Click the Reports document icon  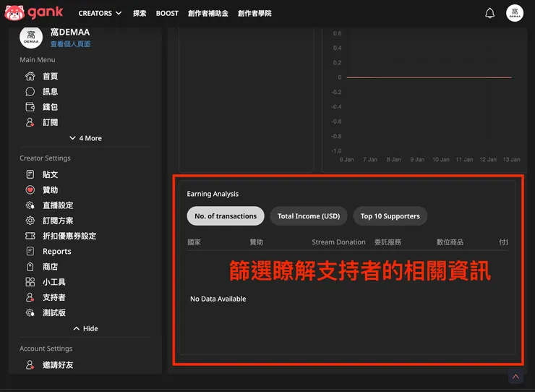(30, 251)
